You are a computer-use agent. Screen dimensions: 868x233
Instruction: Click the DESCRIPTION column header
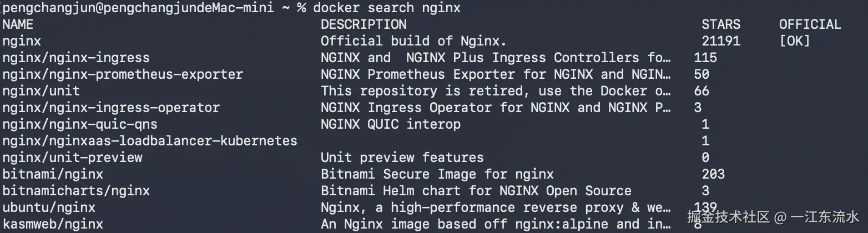(364, 24)
